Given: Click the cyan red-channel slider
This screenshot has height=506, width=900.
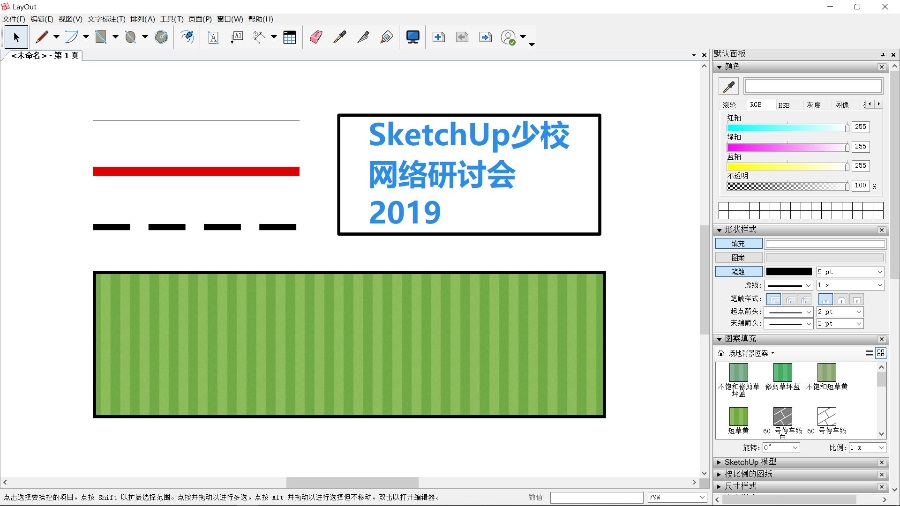Looking at the screenshot, I should click(x=786, y=128).
